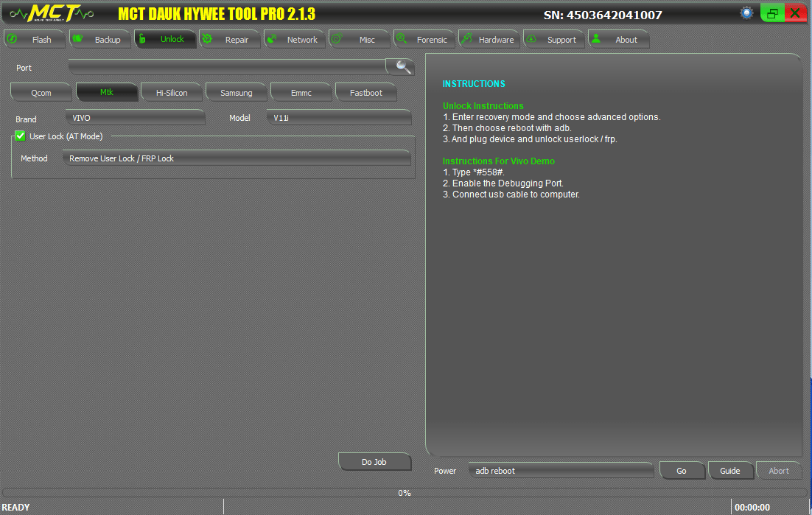Uncheck the User Lock (AT Mode) checkbox
Viewport: 812px width, 515px height.
click(19, 136)
